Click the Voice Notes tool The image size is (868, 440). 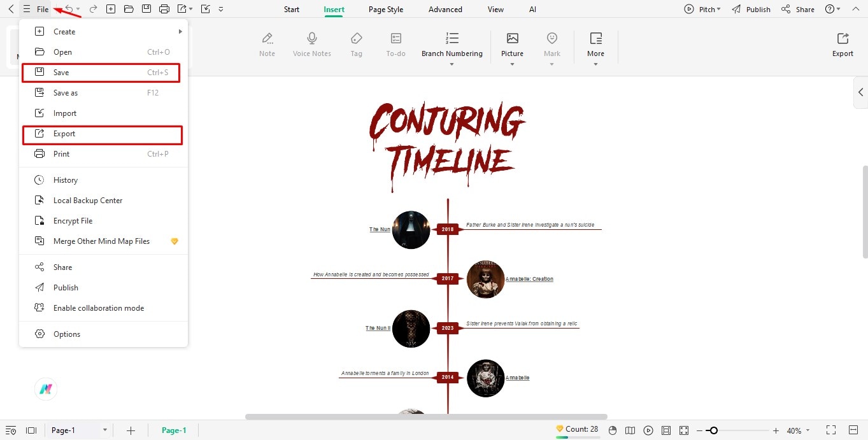(x=312, y=45)
